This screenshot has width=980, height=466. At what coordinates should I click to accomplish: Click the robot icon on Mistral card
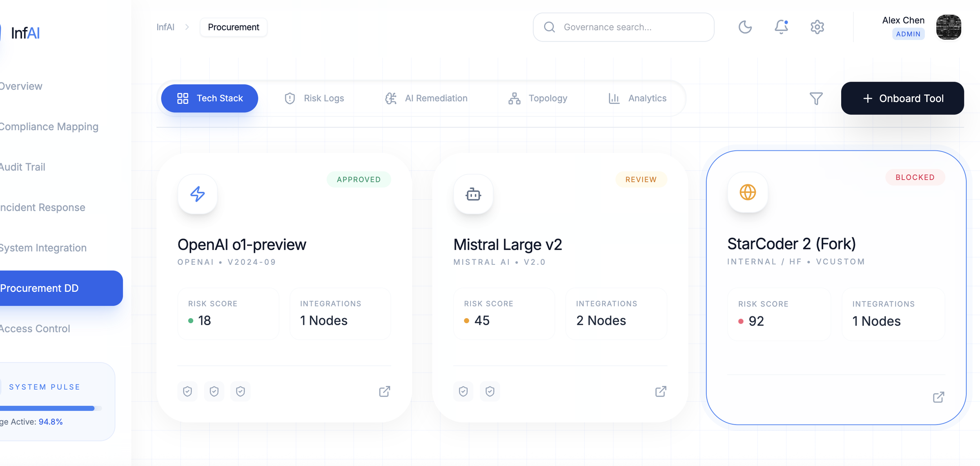473,194
